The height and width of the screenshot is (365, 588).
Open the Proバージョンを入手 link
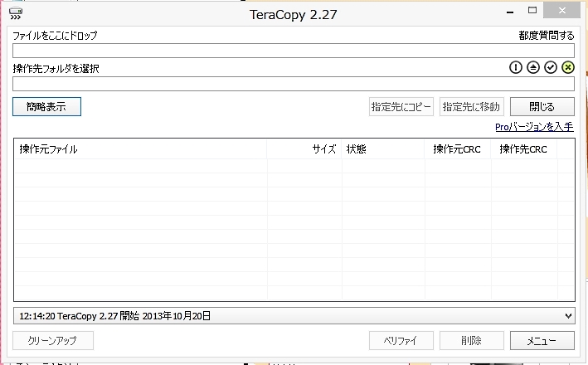pyautogui.click(x=534, y=127)
